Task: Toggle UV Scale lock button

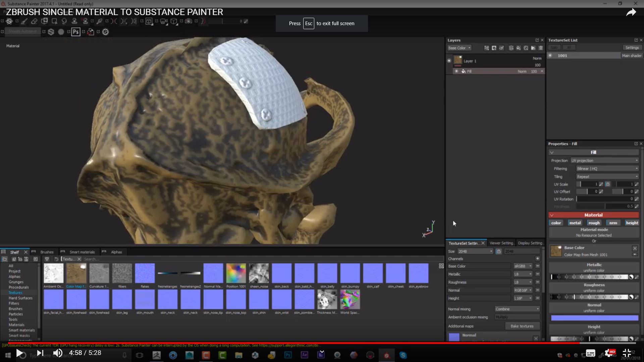Action: pyautogui.click(x=608, y=184)
